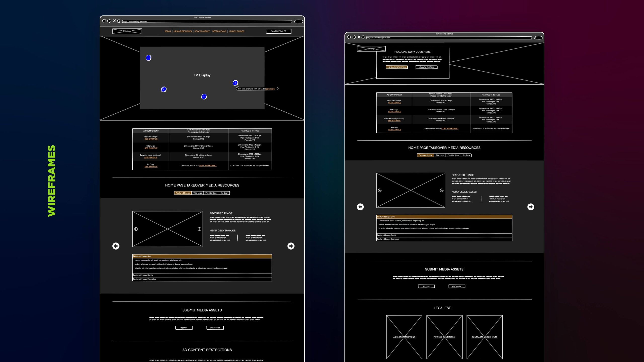Viewport: 644px width, 362px height.
Task: Open the TERMS & CONDITIONS thumbnail
Action: click(x=444, y=337)
